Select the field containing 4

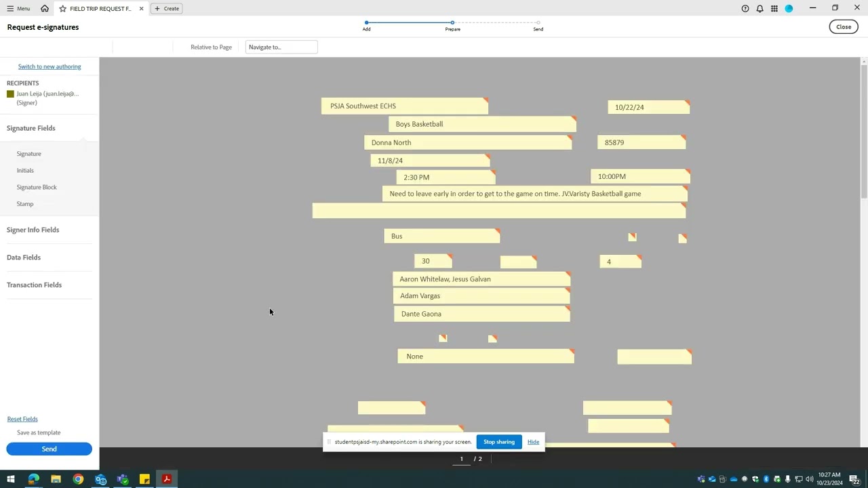point(620,262)
